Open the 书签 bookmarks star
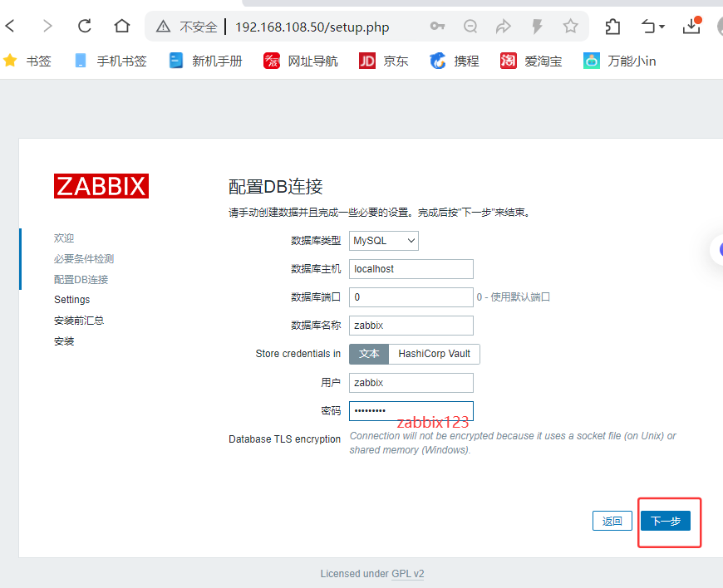 (x=27, y=61)
